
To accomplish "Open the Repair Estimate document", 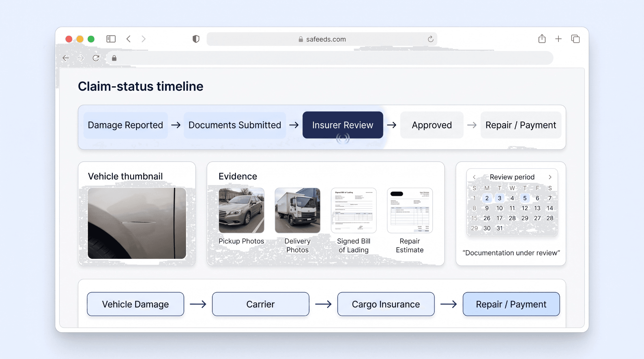I will pos(410,210).
